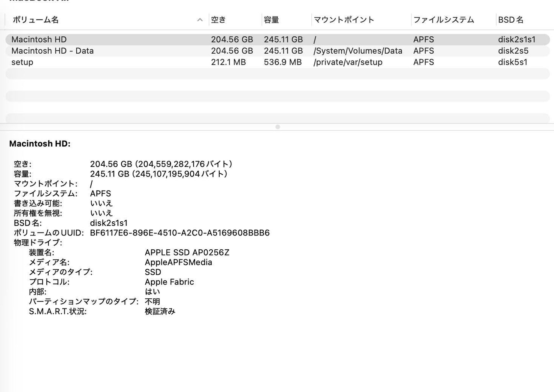Click AppleAPFSMedia media name value
The width and height of the screenshot is (554, 392).
[178, 262]
